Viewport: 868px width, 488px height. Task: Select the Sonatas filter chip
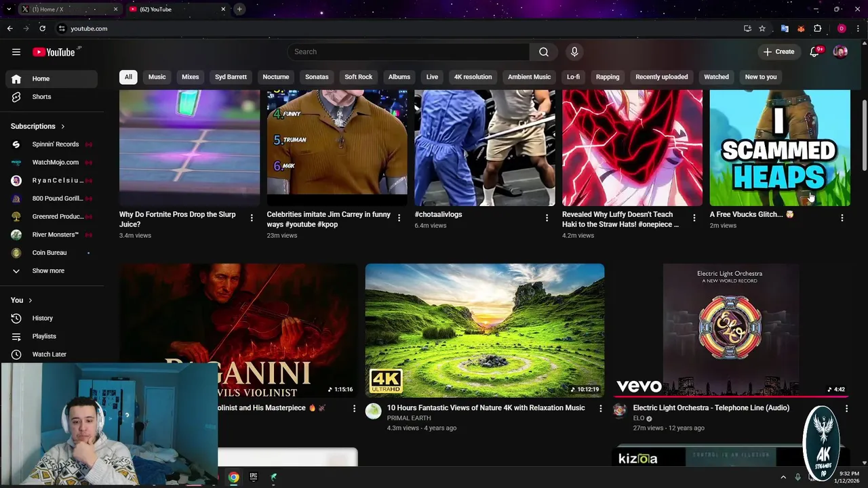point(317,77)
